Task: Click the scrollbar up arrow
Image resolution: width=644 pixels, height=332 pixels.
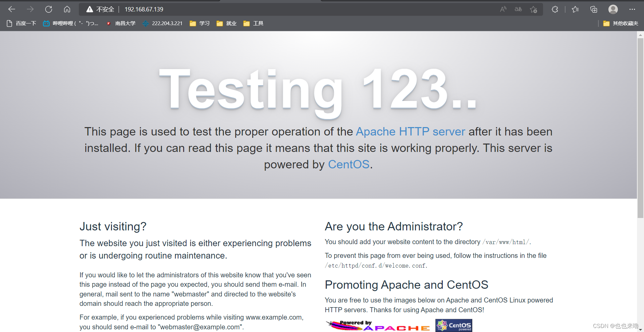Action: point(640,35)
